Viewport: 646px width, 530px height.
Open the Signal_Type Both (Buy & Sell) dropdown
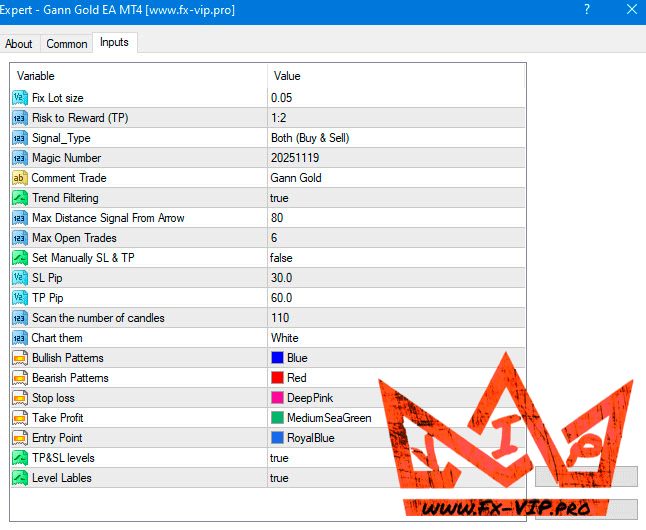(x=310, y=138)
